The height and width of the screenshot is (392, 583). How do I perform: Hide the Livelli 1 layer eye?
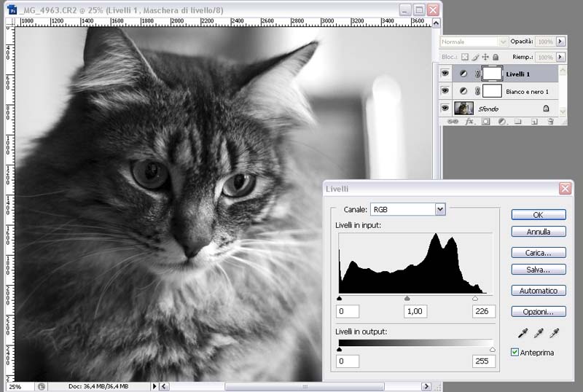tap(445, 74)
